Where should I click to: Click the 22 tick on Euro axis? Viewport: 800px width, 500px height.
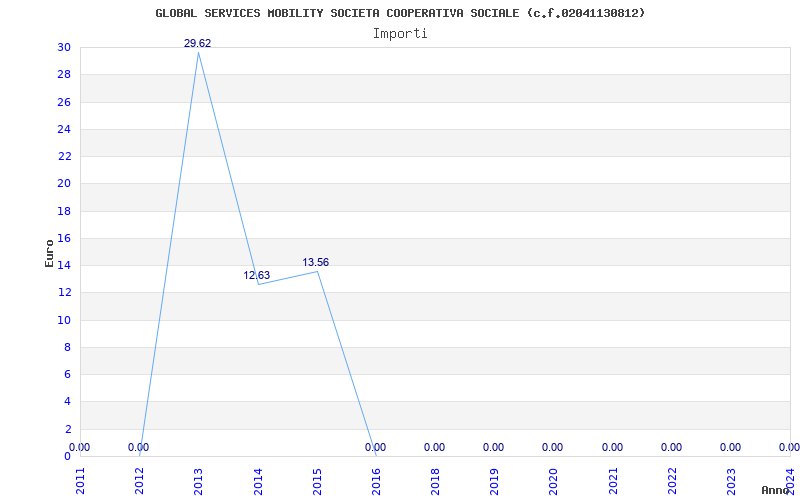pos(64,156)
